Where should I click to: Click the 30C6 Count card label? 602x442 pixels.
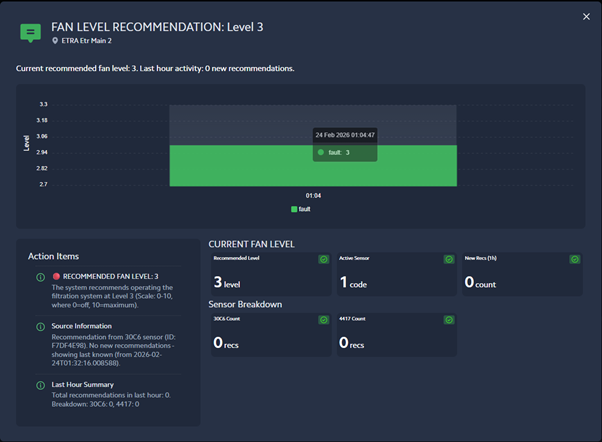click(227, 319)
